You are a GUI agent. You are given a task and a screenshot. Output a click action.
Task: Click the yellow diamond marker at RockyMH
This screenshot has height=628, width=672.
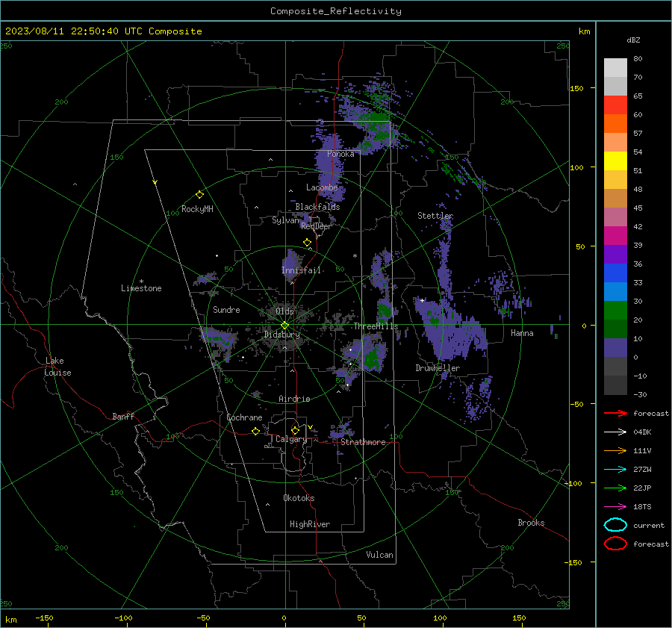(x=199, y=195)
